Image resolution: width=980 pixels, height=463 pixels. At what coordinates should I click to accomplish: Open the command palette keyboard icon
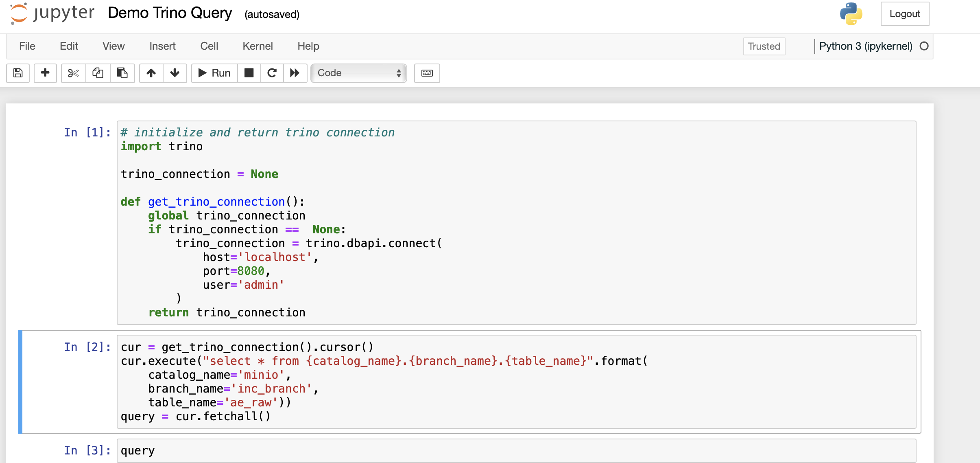[427, 73]
